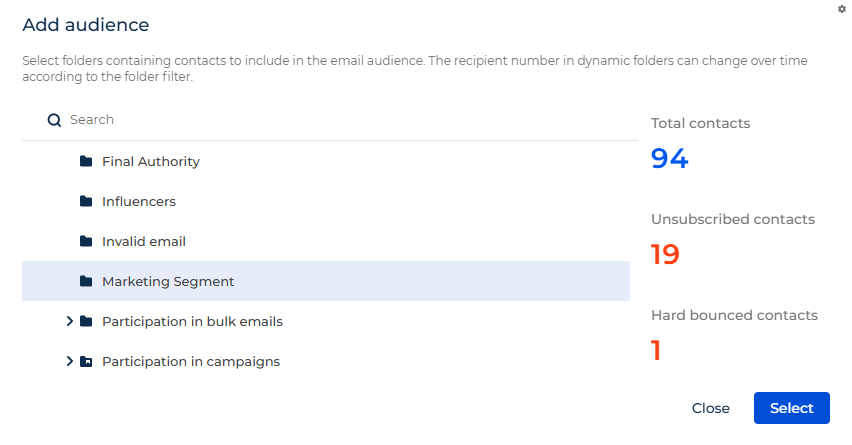Select the Influencers folder name
Screen dimensions: 852x445
click(139, 202)
